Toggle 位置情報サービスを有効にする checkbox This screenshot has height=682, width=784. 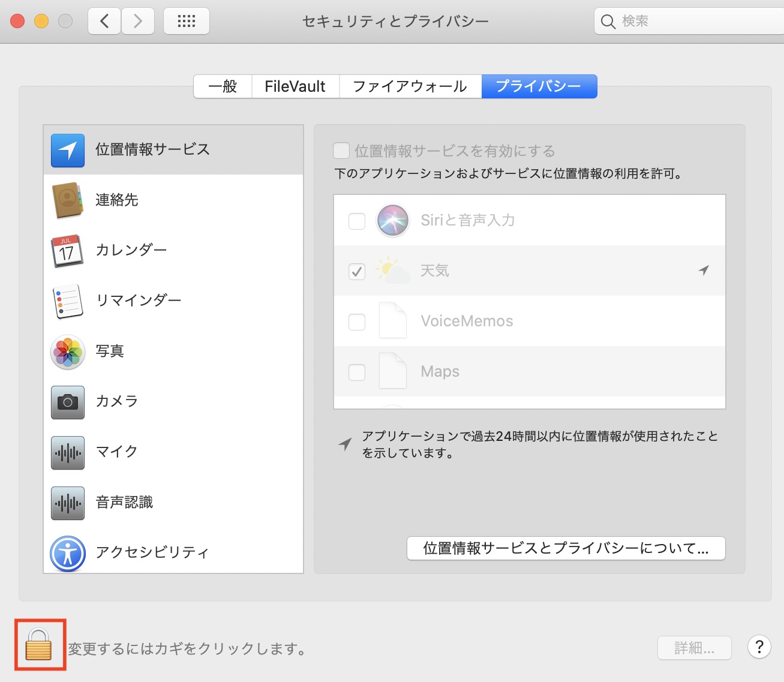(x=341, y=151)
